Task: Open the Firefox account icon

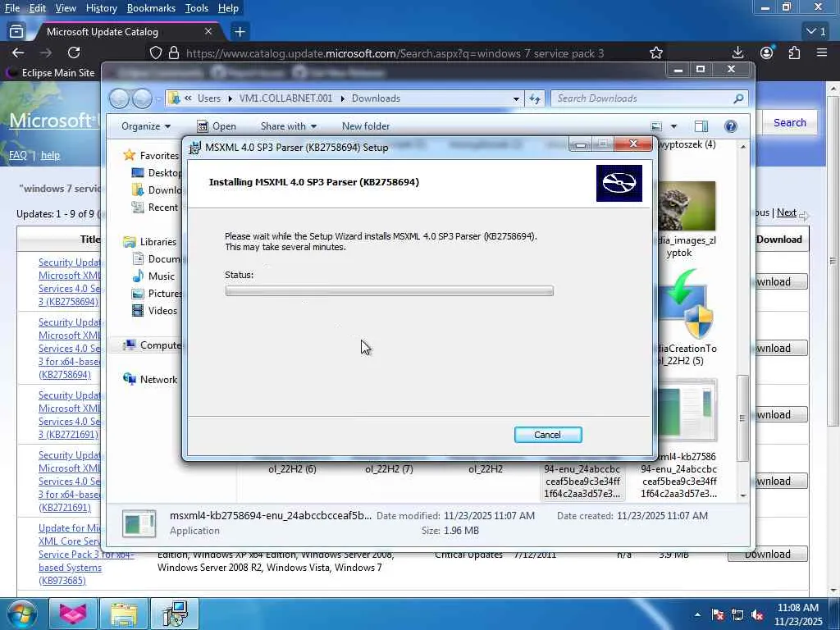Action: pos(767,52)
